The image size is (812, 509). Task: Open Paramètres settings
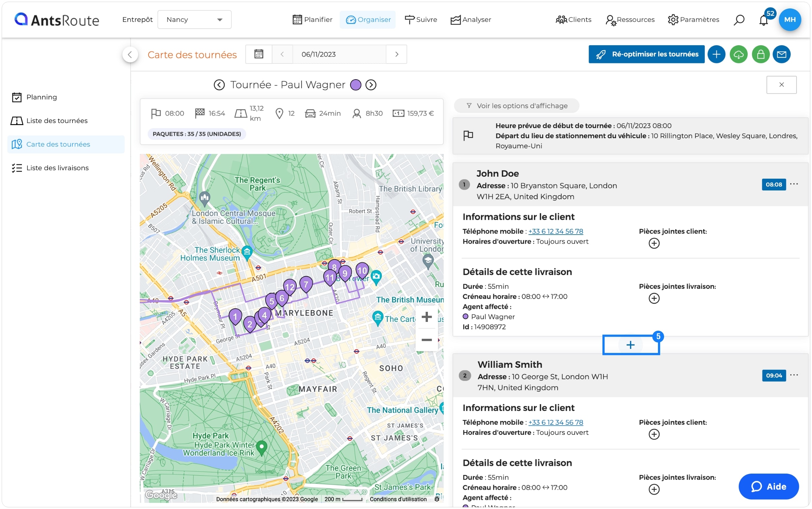click(x=693, y=20)
